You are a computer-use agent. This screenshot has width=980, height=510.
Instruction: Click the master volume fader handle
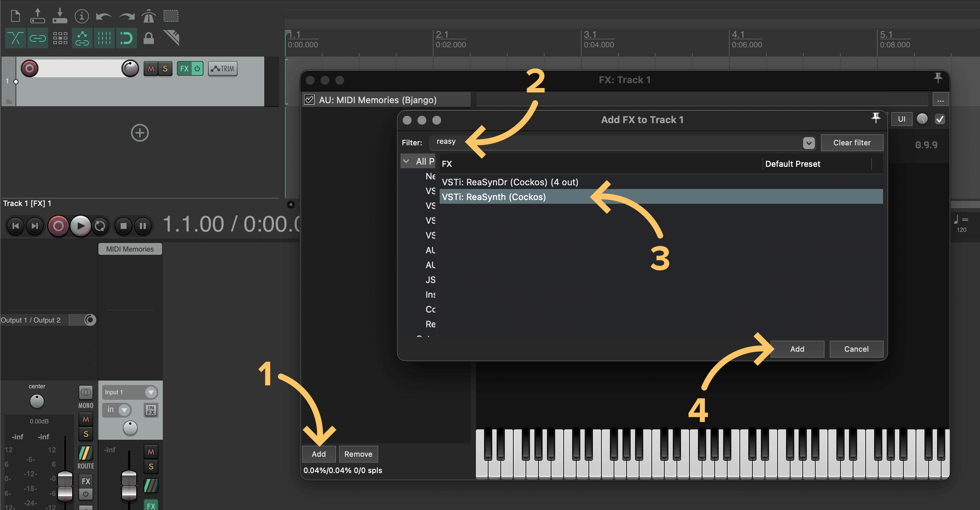pos(65,486)
